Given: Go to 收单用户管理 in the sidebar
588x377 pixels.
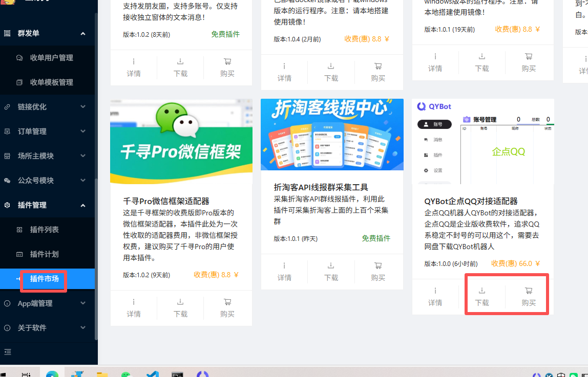Looking at the screenshot, I should click(x=51, y=58).
